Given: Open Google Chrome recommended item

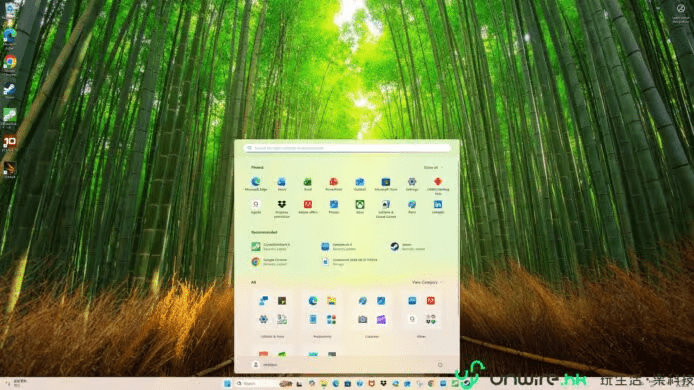Looking at the screenshot, I should (x=270, y=262).
